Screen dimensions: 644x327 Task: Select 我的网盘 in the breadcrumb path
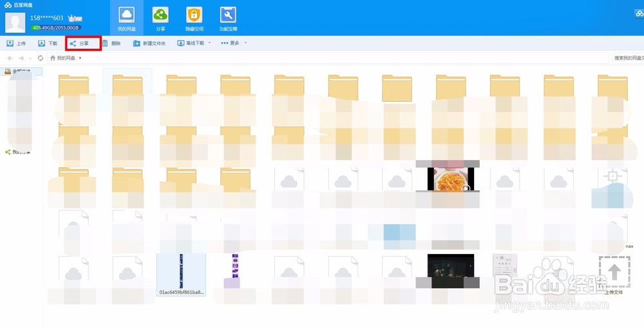click(66, 58)
